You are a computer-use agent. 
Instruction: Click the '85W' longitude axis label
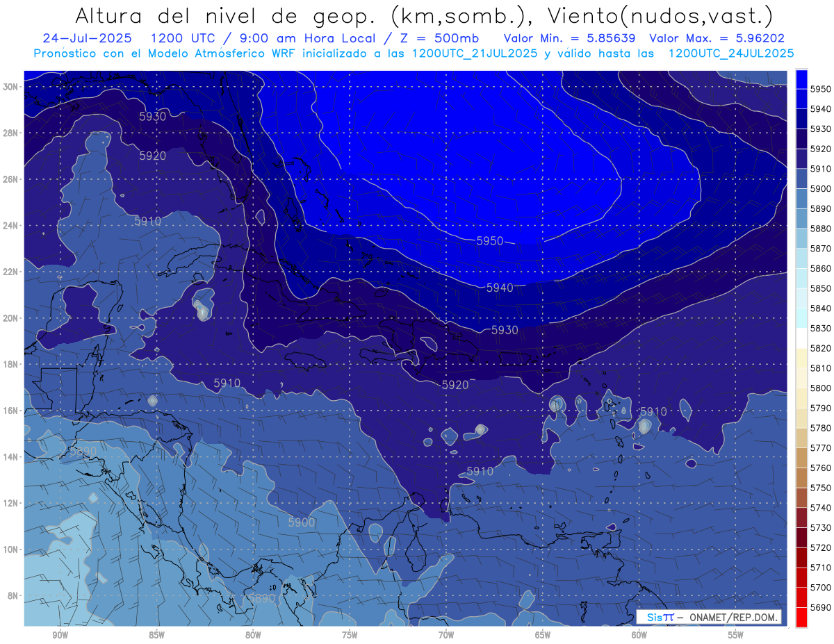click(x=156, y=635)
